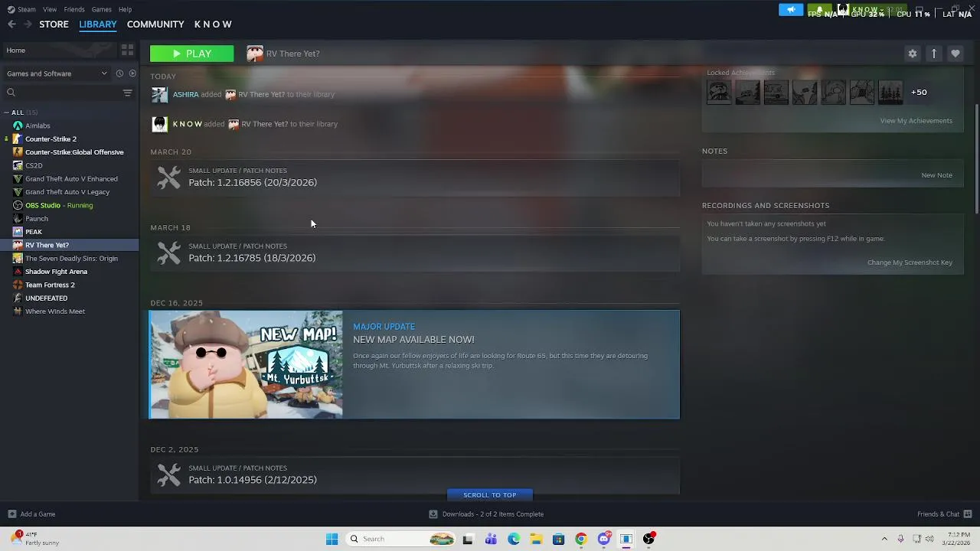The width and height of the screenshot is (980, 551).
Task: Create a New Note
Action: pyautogui.click(x=936, y=175)
